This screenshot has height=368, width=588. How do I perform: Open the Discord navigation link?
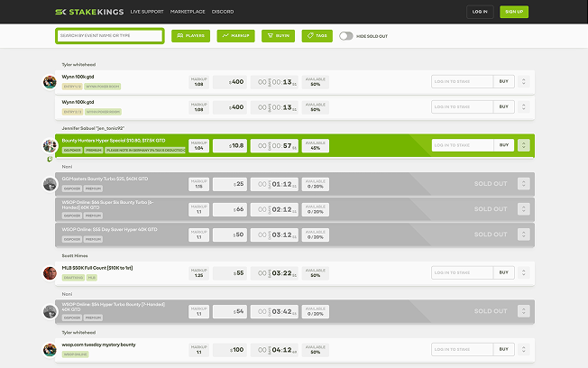click(x=223, y=12)
